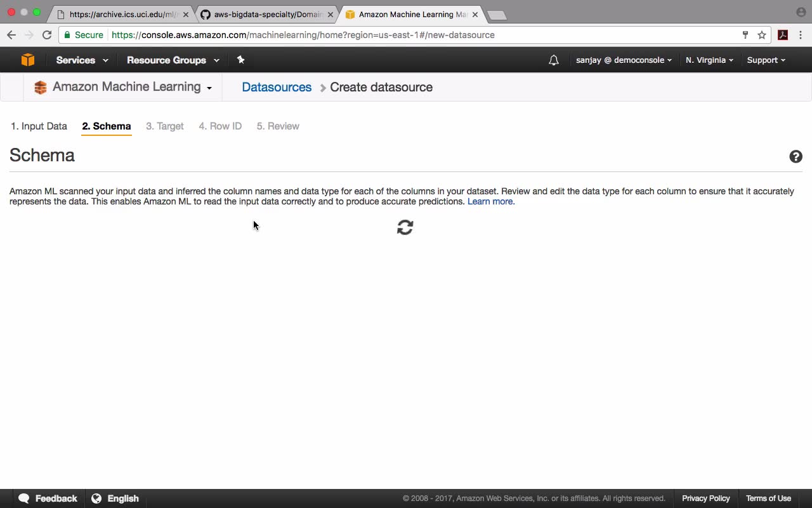Select the 3. Target step
The width and height of the screenshot is (812, 508).
pos(165,126)
